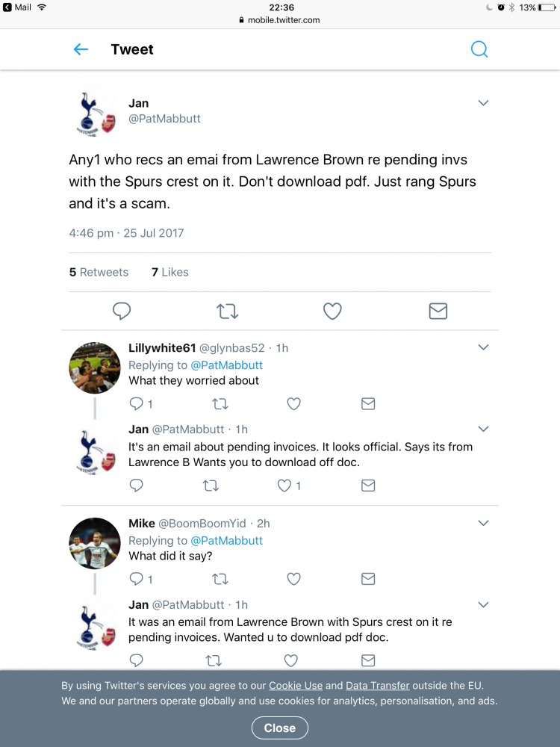Open Lillywhite61's profile picture
The height and width of the screenshot is (747, 560).
(x=95, y=368)
